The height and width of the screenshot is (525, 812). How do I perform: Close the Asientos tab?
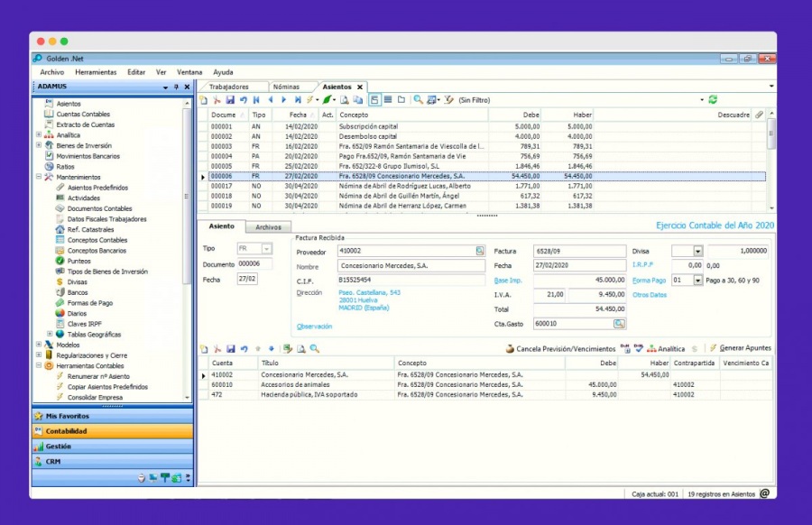(360, 87)
